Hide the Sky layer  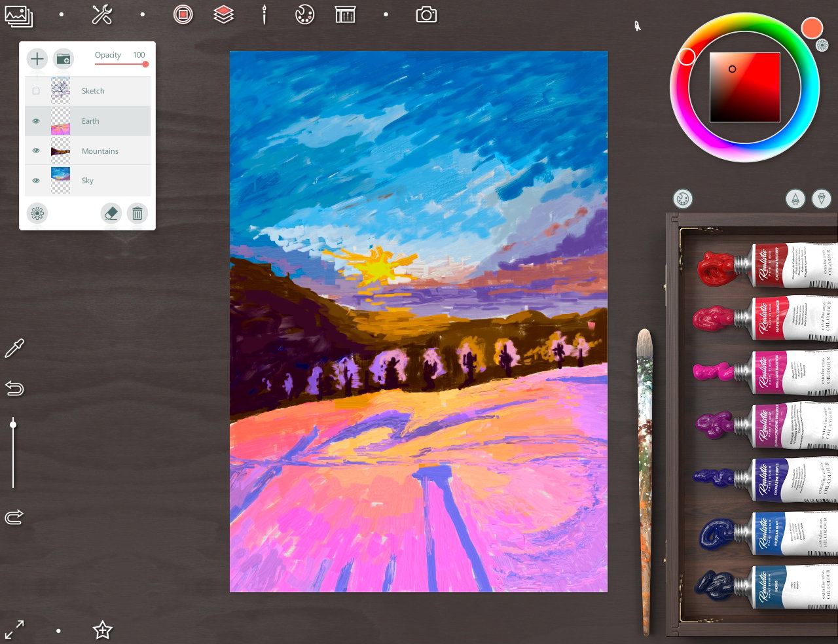[x=36, y=181]
